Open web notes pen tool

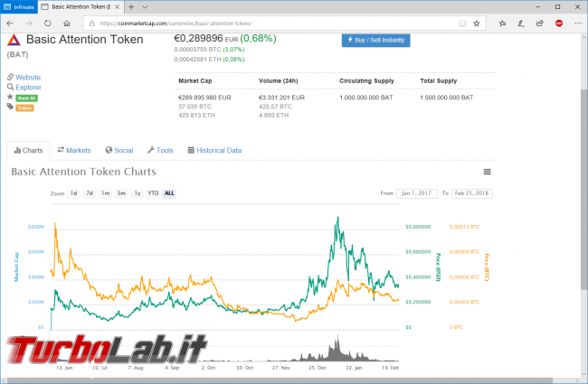coord(521,23)
